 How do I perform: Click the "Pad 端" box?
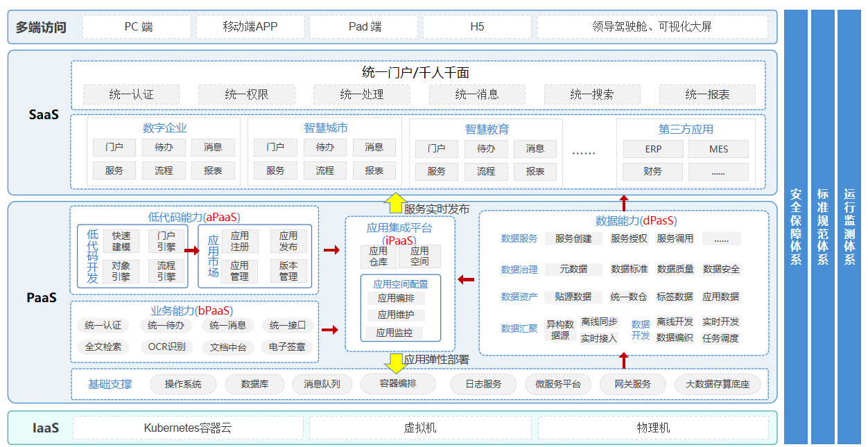pos(364,27)
